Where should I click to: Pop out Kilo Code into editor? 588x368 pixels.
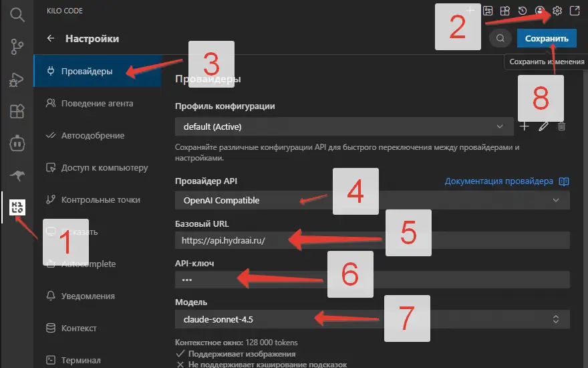coord(573,11)
